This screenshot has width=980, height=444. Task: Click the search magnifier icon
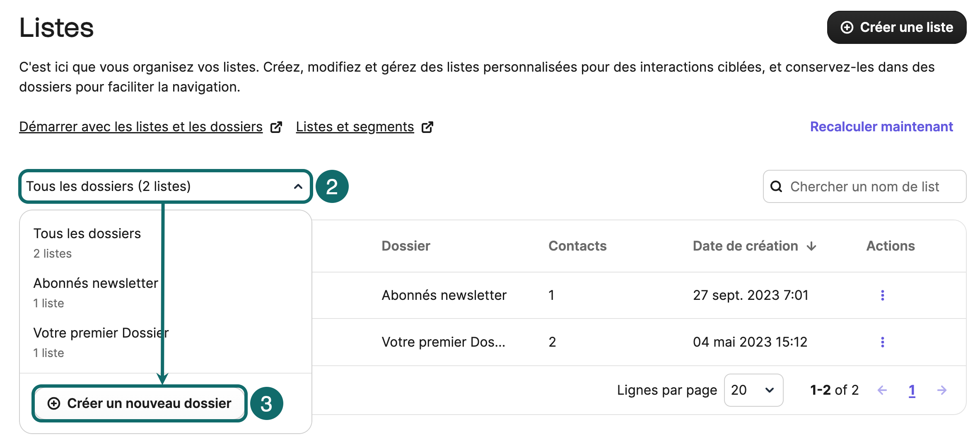point(776,186)
